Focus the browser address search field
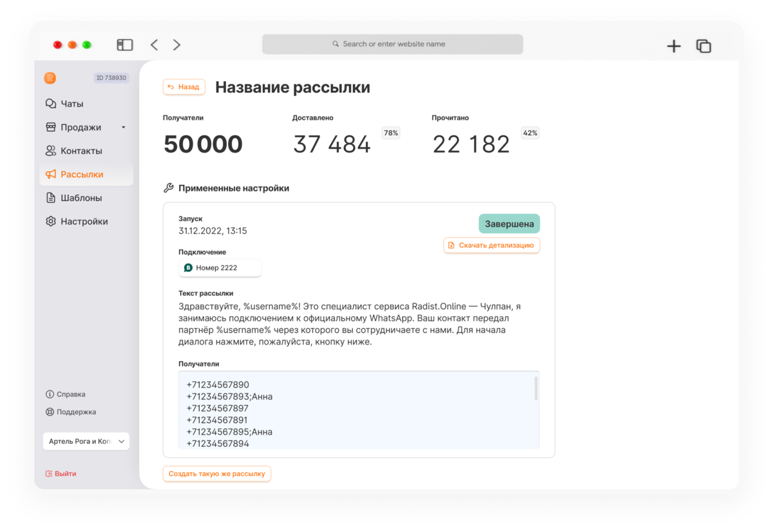The image size is (773, 532). point(392,44)
